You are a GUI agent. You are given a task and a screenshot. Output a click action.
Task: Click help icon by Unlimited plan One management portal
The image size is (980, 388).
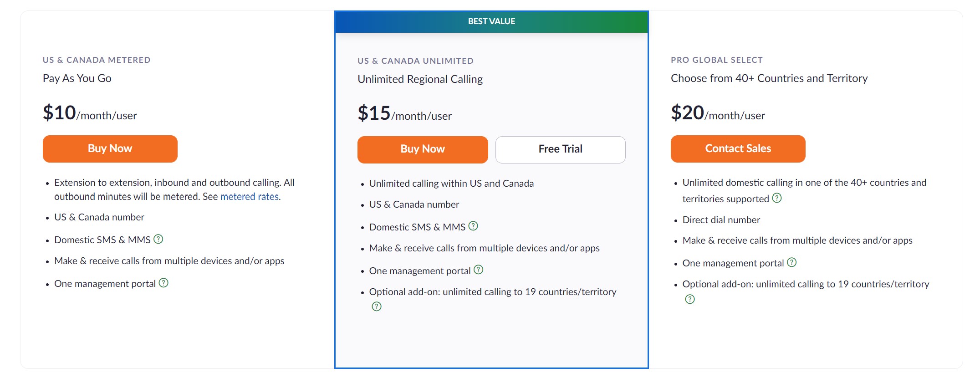click(x=478, y=270)
